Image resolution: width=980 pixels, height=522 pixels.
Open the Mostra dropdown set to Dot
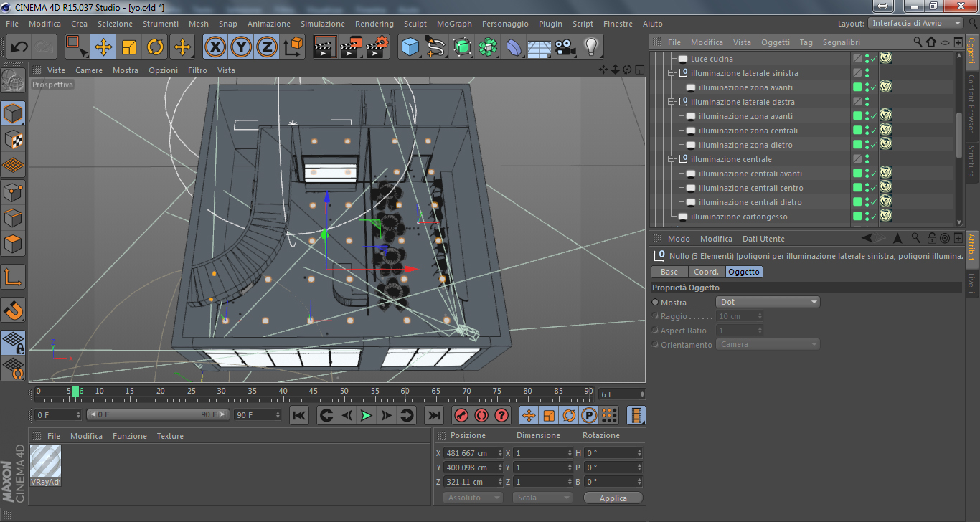click(x=768, y=303)
